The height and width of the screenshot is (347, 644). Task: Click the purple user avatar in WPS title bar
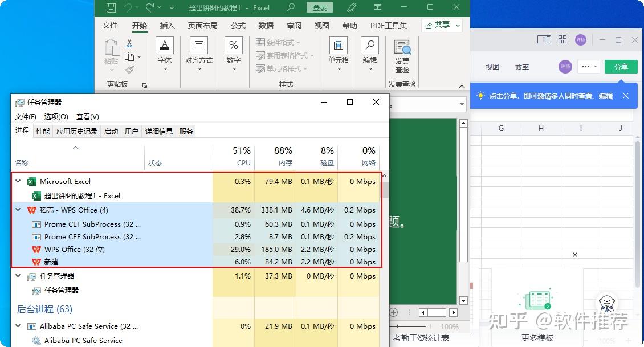point(580,40)
